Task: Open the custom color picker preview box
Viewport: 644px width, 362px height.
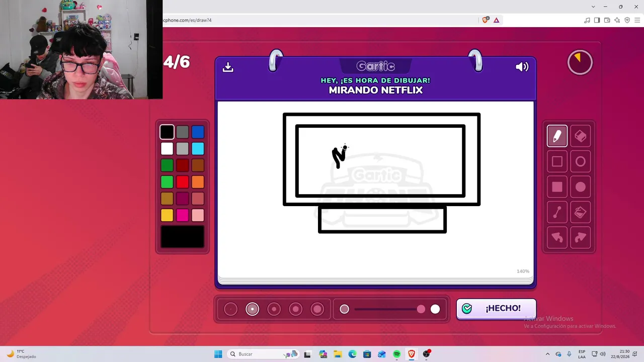Action: tap(182, 237)
